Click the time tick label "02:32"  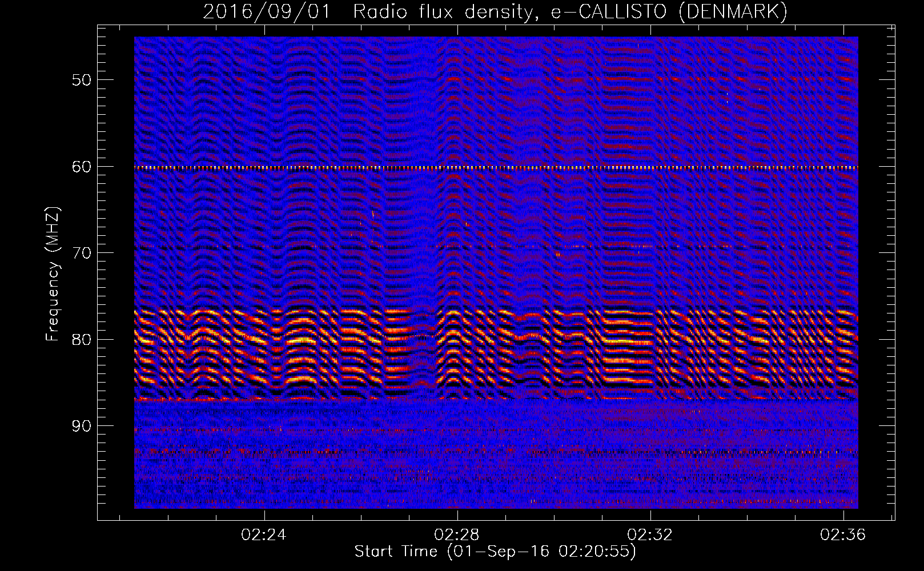650,535
